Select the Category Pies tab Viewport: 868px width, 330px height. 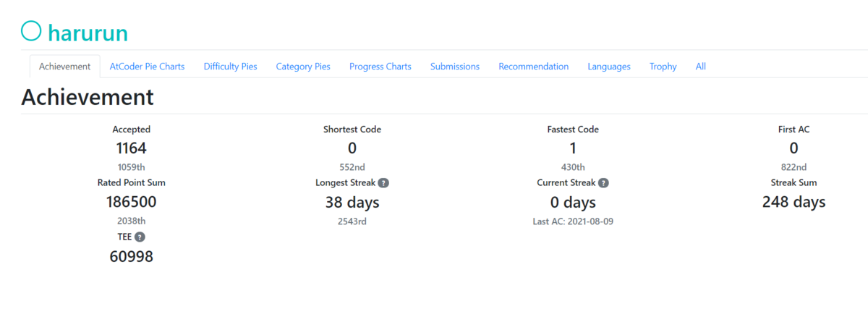(303, 66)
